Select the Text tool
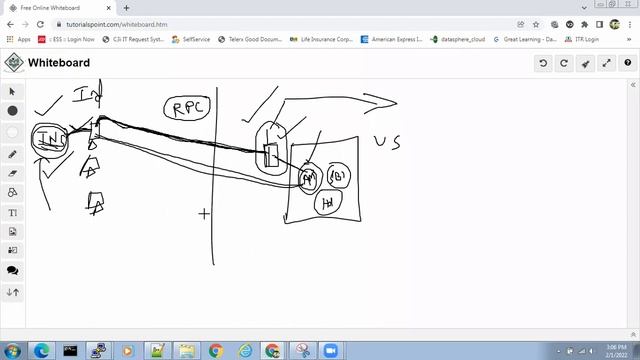This screenshot has height=360, width=640. (12, 213)
